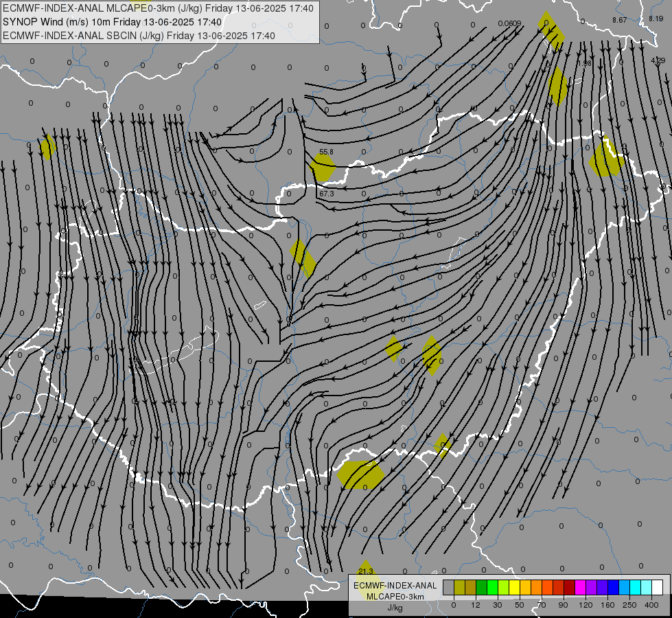Click the 0.0609 value label
Screen dimensions: 672x618
coord(509,23)
